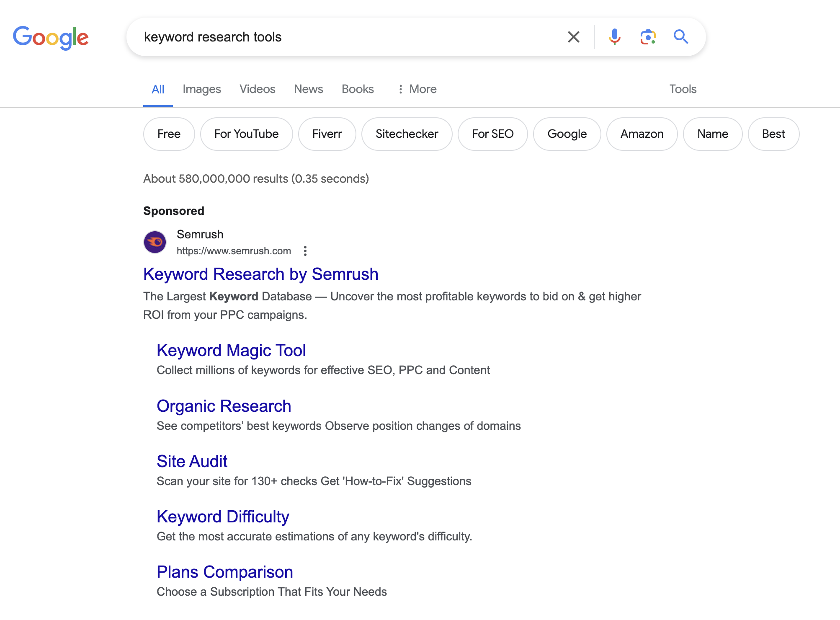Switch to the Books tab
Viewport: 840px width, 620px height.
pyautogui.click(x=358, y=89)
